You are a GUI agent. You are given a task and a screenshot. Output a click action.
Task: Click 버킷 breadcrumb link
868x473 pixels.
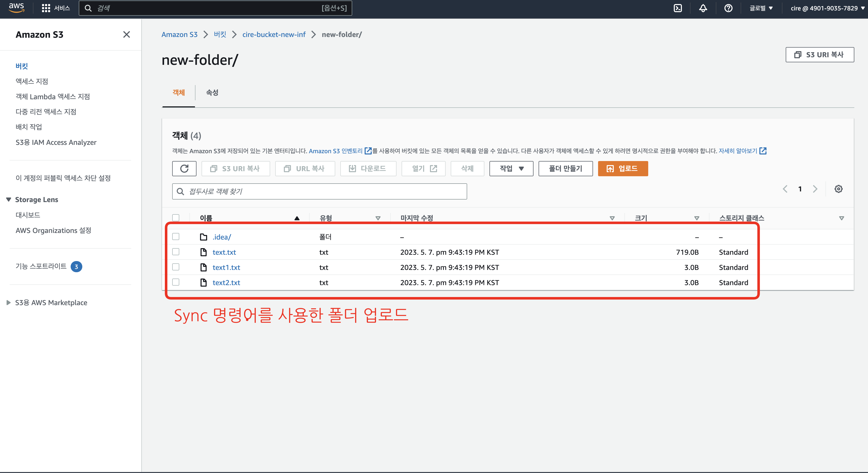pos(220,34)
